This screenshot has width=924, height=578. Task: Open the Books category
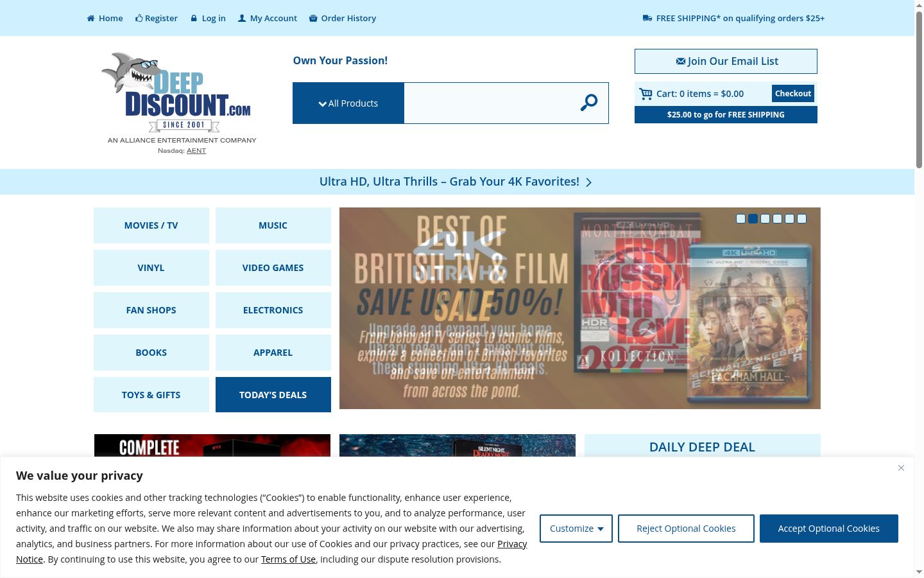151,353
